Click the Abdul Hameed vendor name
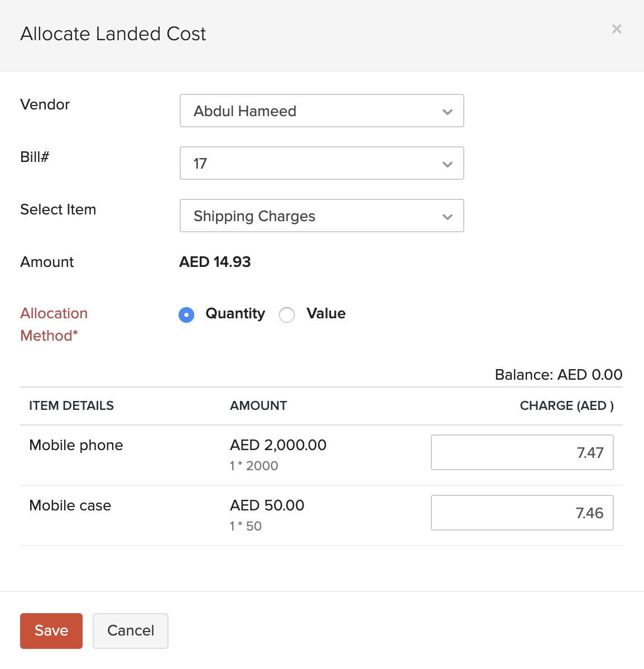The width and height of the screenshot is (644, 669). [244, 111]
